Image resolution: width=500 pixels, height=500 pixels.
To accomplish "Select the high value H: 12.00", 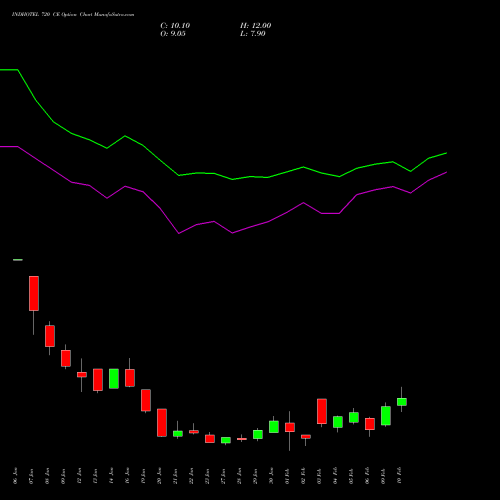I will pos(255,26).
